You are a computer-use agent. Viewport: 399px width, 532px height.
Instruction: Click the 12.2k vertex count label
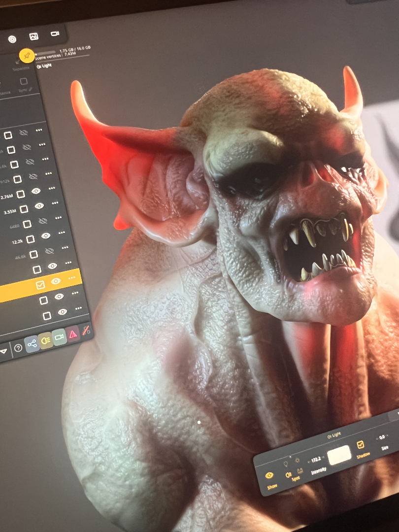click(x=17, y=242)
